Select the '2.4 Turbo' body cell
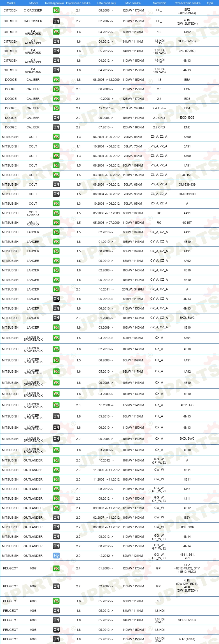219x644 pixels. (x=159, y=108)
